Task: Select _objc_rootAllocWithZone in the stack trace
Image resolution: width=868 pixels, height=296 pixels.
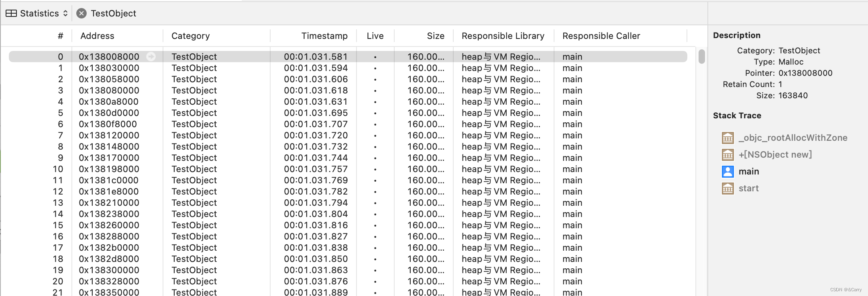Action: point(793,138)
